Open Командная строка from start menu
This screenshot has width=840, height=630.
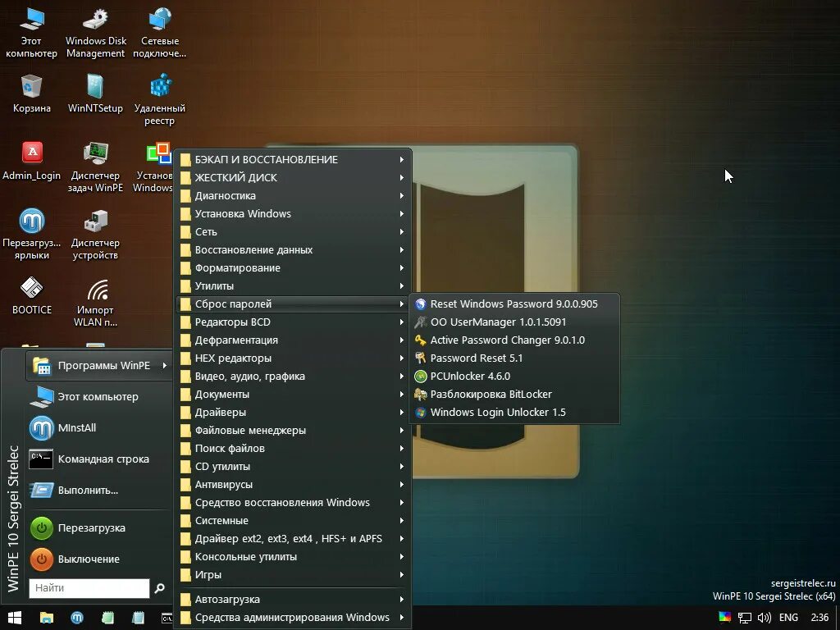99,459
